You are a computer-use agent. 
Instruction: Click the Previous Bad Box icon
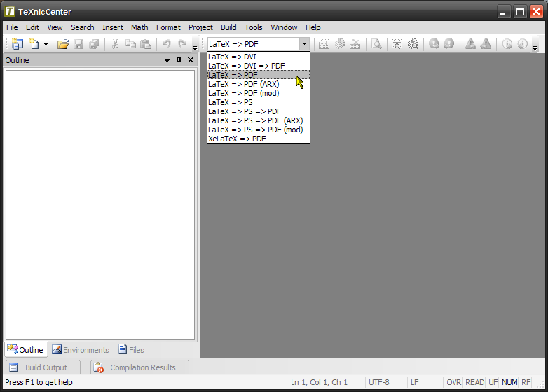click(523, 44)
